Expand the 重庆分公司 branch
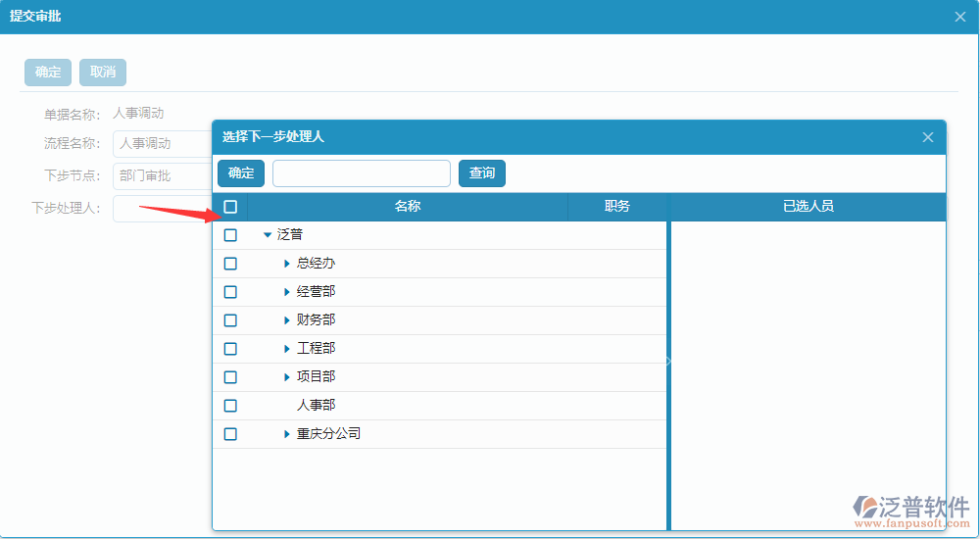This screenshot has width=980, height=539. click(286, 434)
